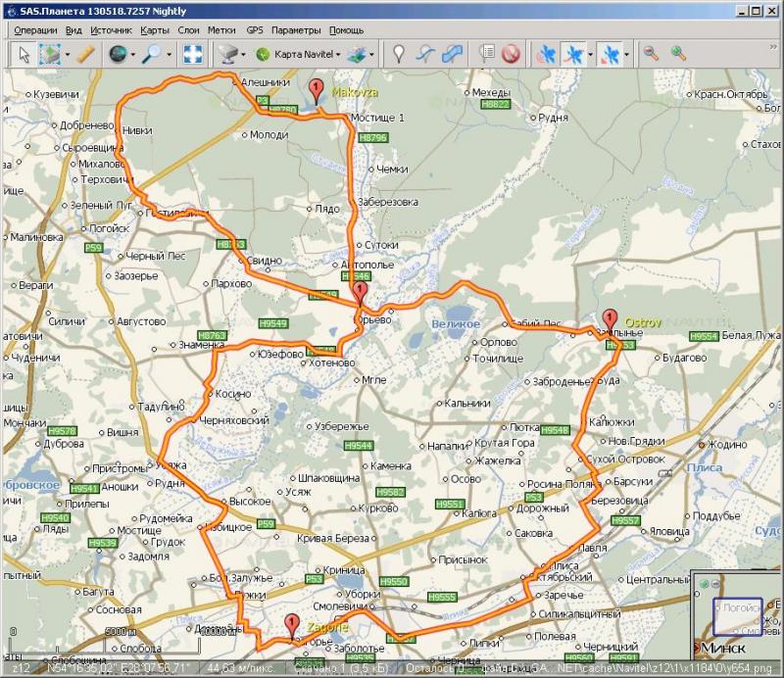Open the Параметры menu
This screenshot has height=678, width=784.
(296, 30)
